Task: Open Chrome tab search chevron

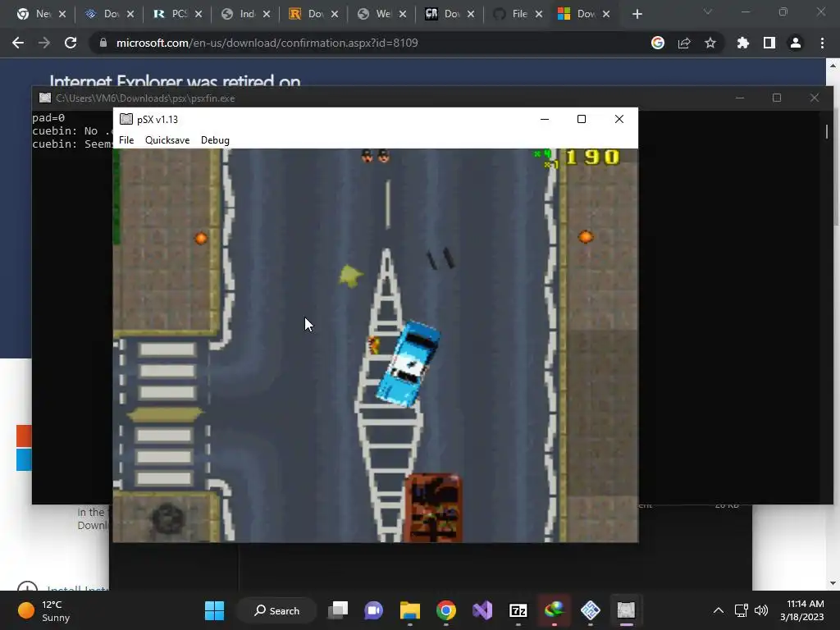Action: coord(708,11)
